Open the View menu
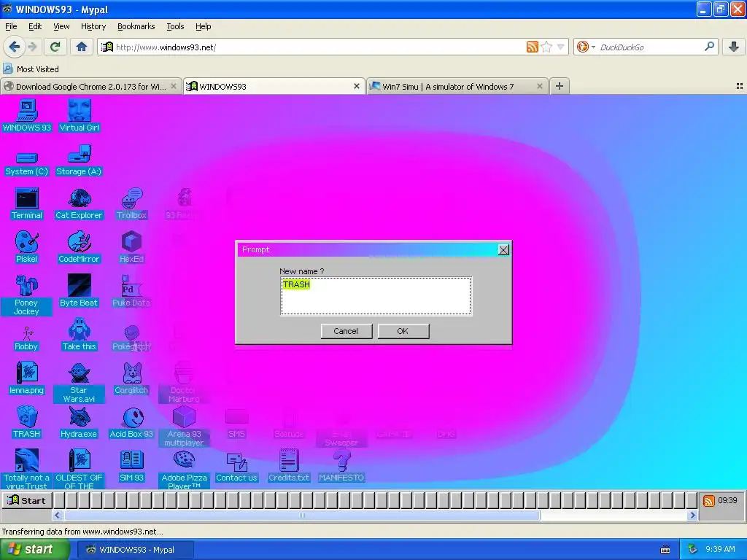This screenshot has height=560, width=747. 61,26
